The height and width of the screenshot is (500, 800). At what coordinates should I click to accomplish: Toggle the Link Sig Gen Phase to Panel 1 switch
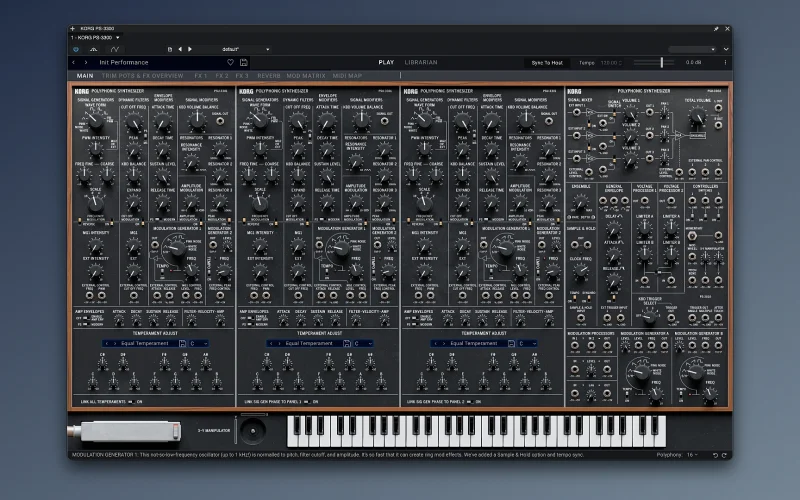(307, 402)
